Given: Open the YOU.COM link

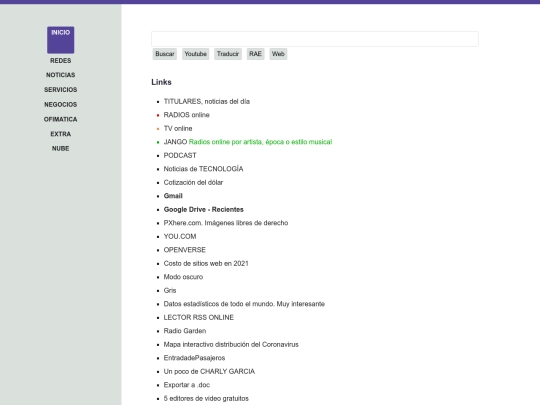Looking at the screenshot, I should (x=180, y=237).
